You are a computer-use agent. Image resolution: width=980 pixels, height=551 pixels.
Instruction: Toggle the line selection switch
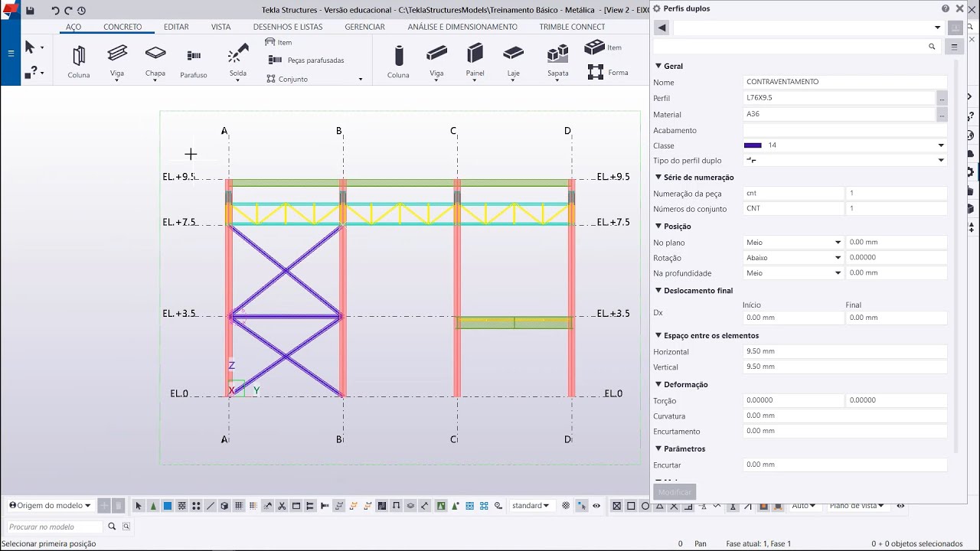coord(210,506)
